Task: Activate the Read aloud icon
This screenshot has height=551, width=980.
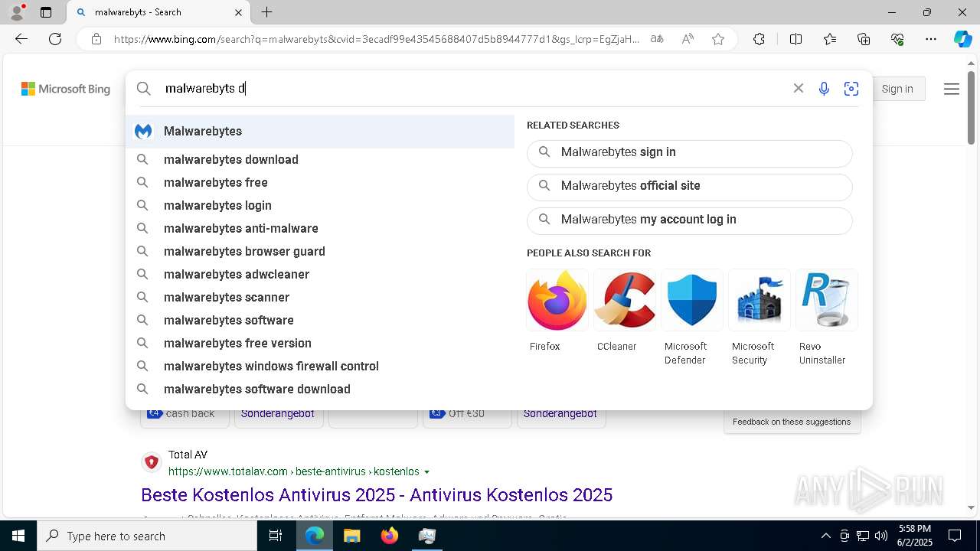Action: point(688,39)
